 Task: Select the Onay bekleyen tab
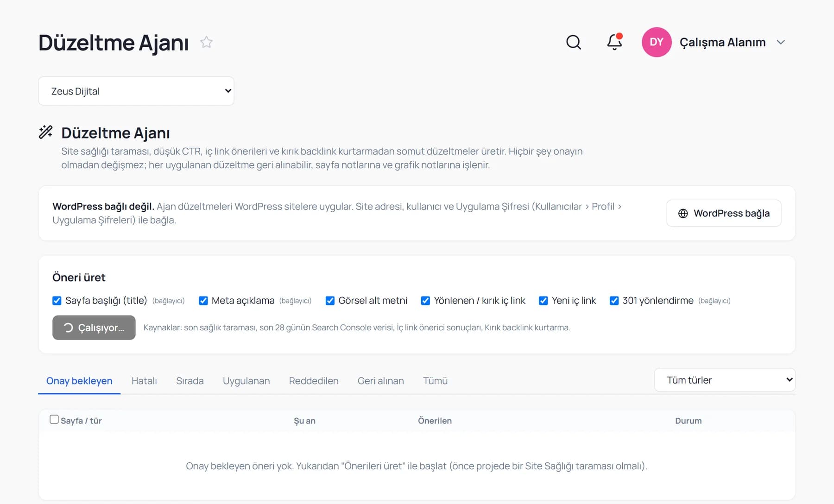79,381
